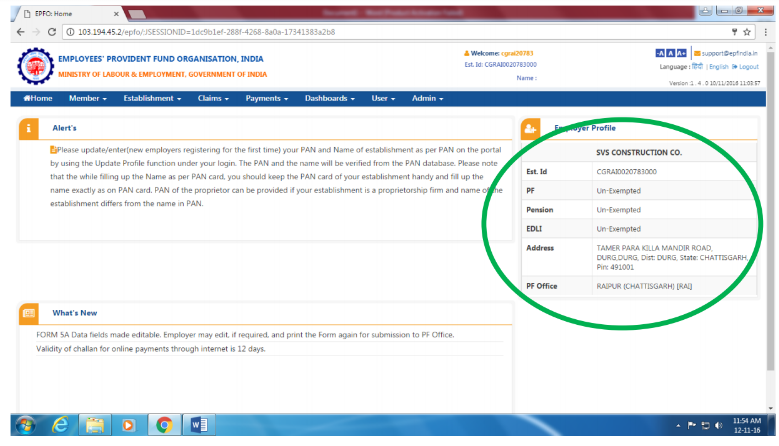Go to Home in navigation bar
Screen dimensions: 779x446
36,98
